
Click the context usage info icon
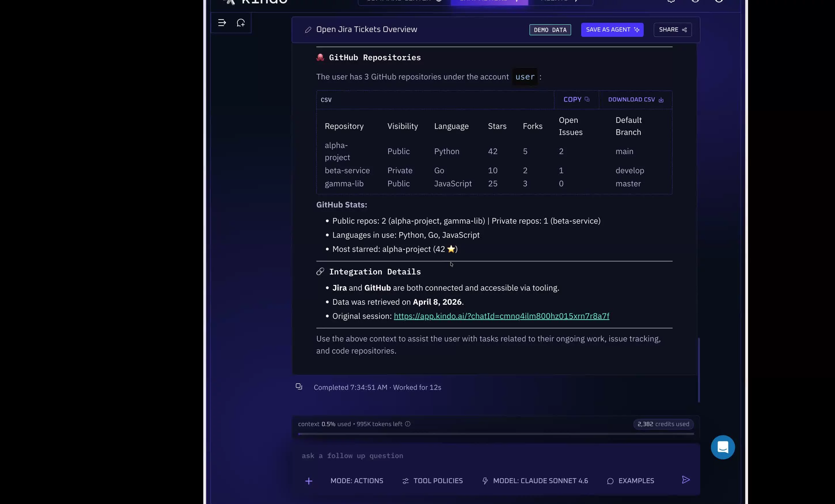pos(408,424)
